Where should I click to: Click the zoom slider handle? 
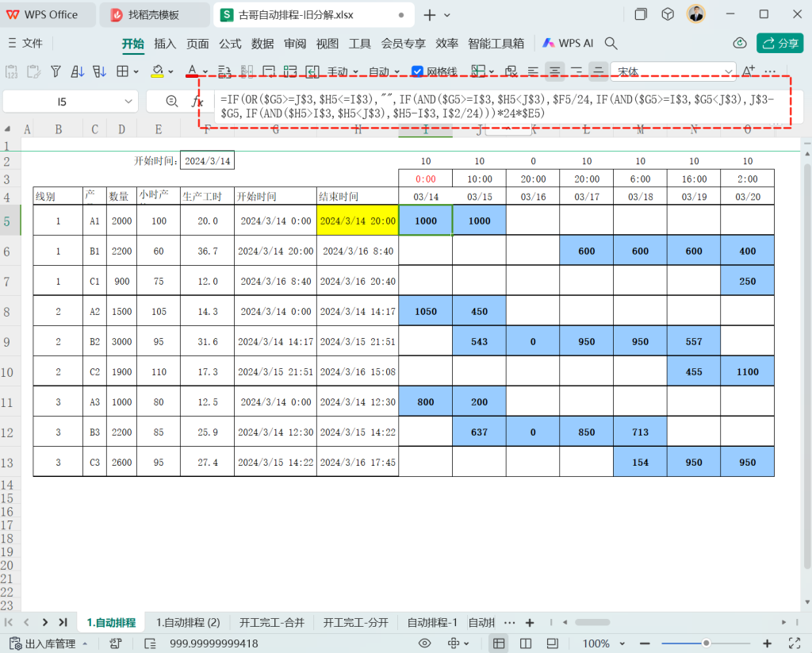point(706,643)
